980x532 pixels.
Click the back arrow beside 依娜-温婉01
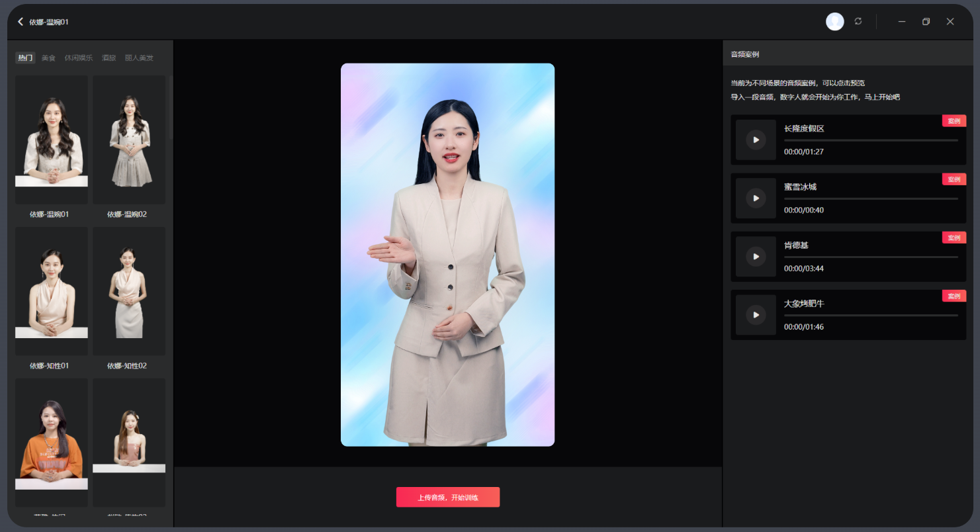21,22
